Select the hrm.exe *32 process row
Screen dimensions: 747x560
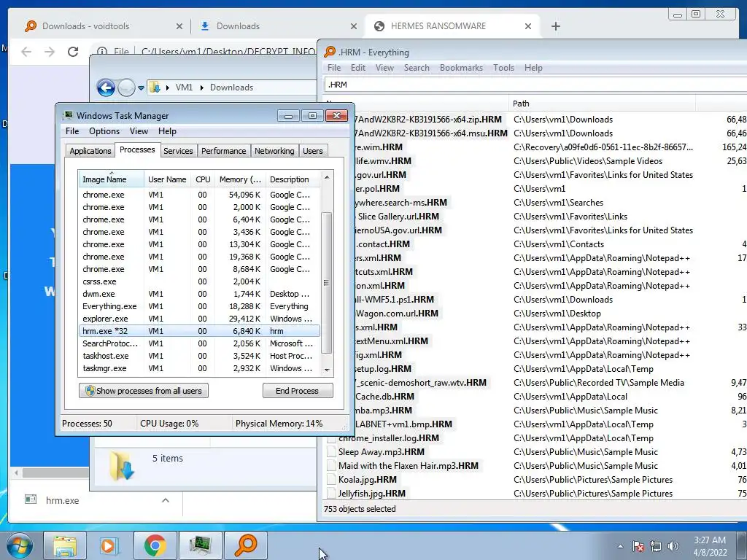pyautogui.click(x=200, y=331)
